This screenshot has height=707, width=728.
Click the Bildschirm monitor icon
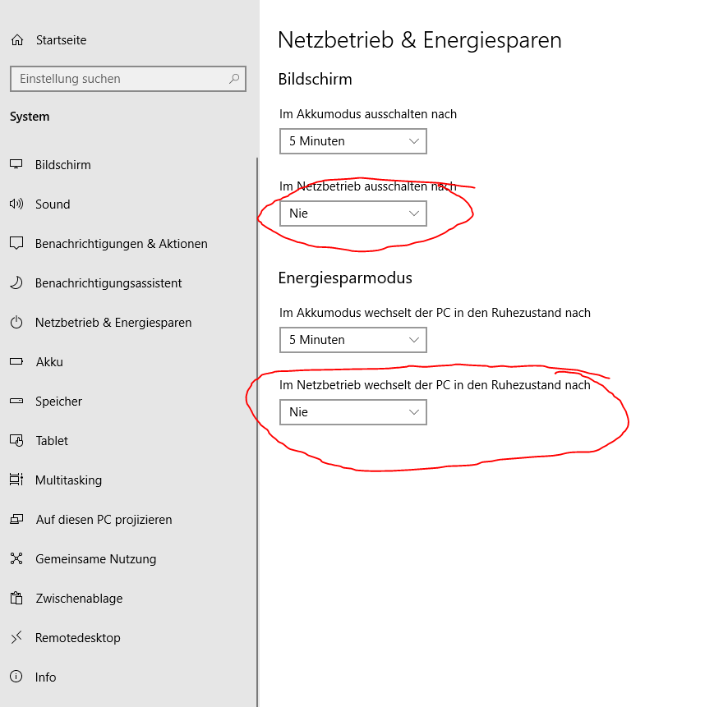pos(16,164)
